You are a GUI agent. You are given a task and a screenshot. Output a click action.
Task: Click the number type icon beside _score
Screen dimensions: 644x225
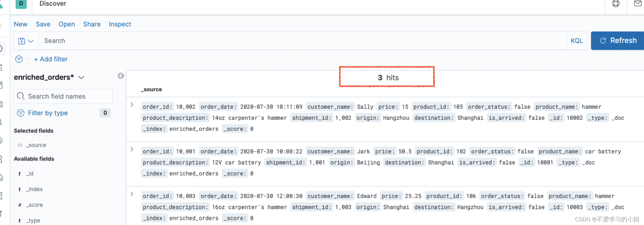click(19, 205)
